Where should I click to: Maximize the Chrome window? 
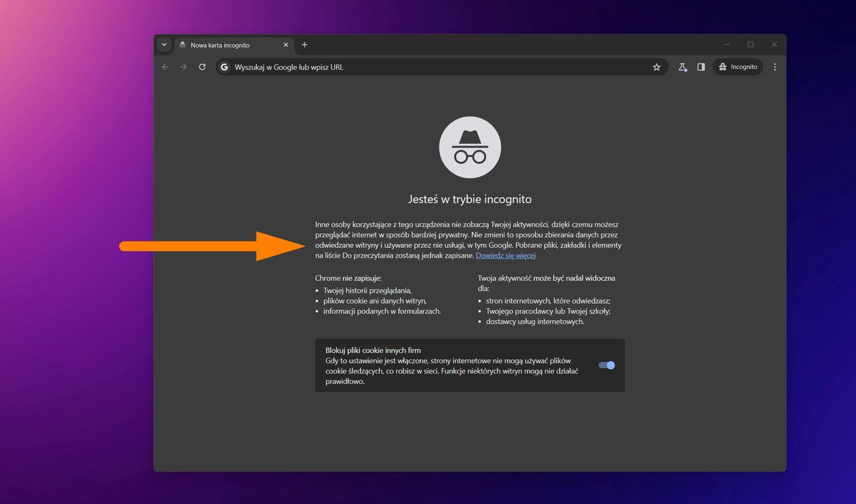point(750,45)
